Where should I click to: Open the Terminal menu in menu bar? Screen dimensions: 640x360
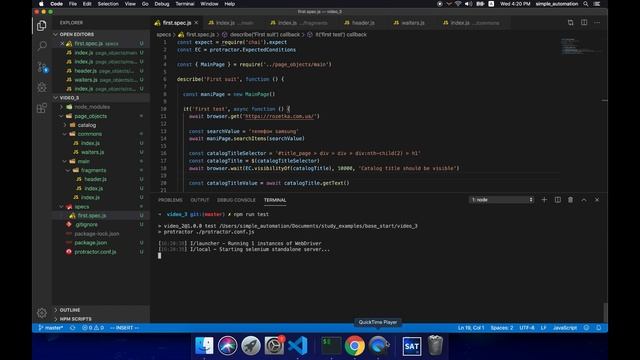coord(184,4)
